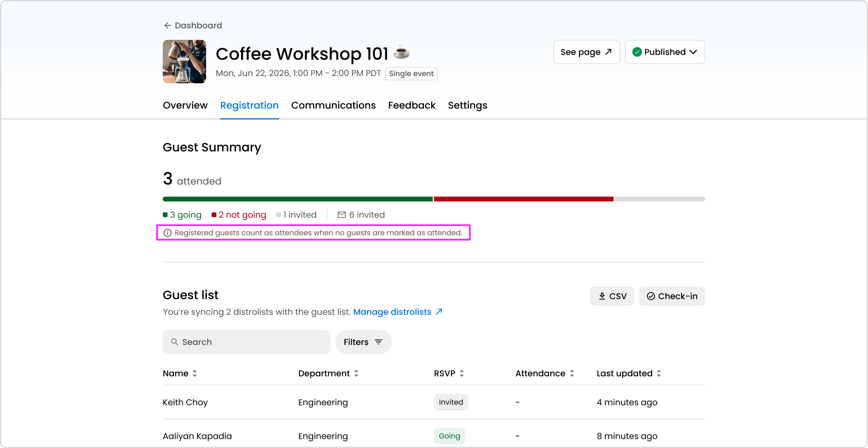
Task: Click the sort arrows on Name column
Action: click(x=195, y=374)
